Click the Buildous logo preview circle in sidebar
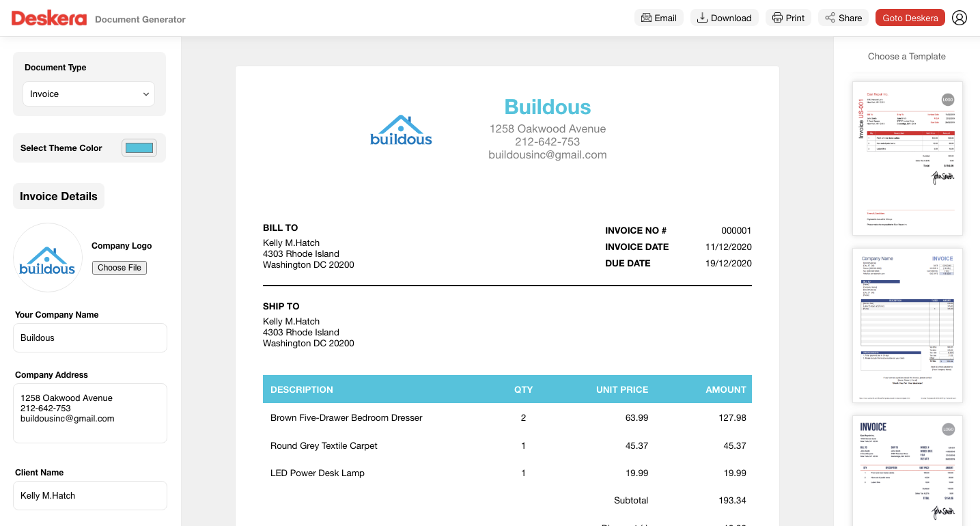The image size is (980, 526). click(x=48, y=258)
